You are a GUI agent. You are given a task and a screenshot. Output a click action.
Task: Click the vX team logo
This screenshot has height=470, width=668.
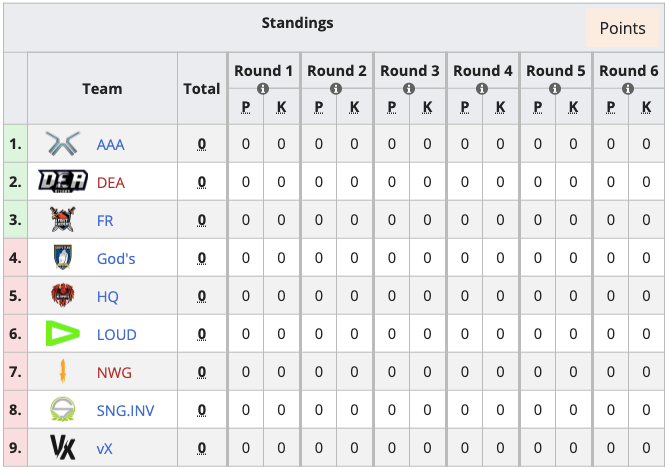tap(63, 447)
